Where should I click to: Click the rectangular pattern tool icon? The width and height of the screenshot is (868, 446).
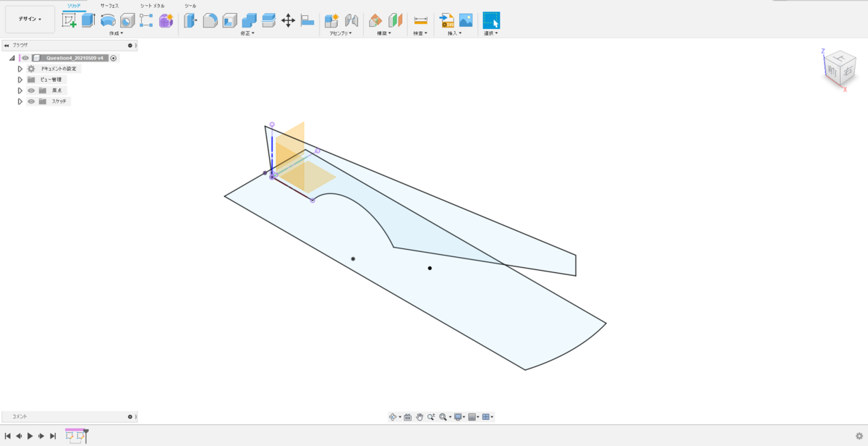[x=146, y=20]
